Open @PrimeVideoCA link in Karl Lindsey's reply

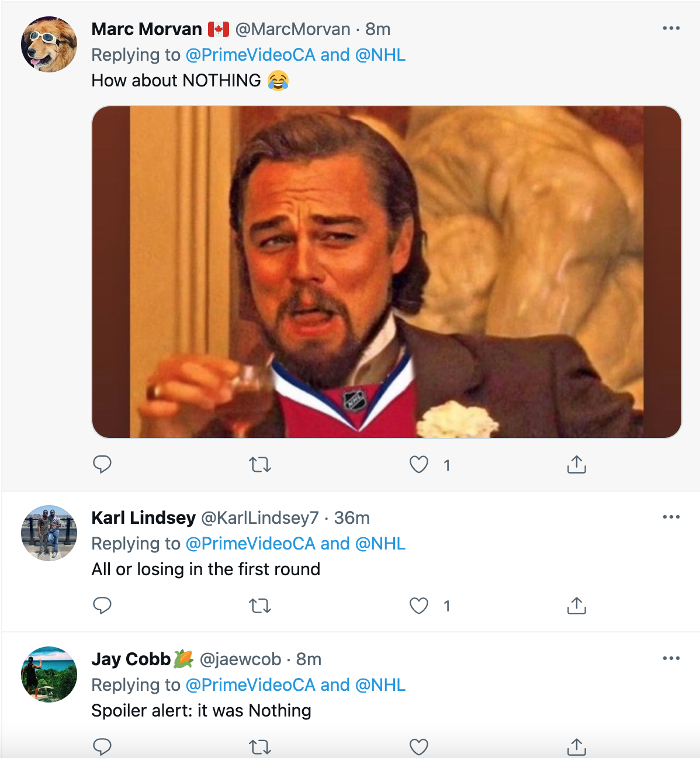(250, 544)
